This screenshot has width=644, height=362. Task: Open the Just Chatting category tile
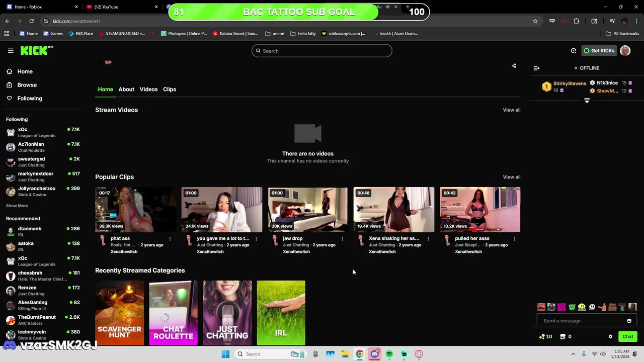pyautogui.click(x=227, y=313)
